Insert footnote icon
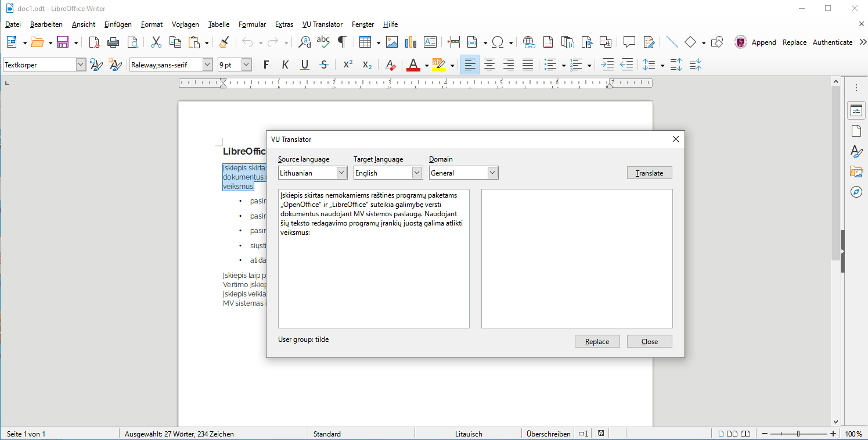The width and height of the screenshot is (868, 440). click(548, 42)
